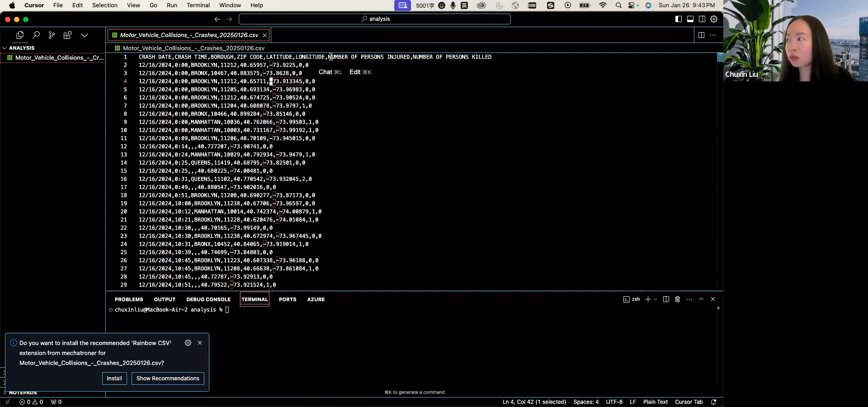Click the notification bell in status bar
The width and height of the screenshot is (868, 407).
coord(714,402)
